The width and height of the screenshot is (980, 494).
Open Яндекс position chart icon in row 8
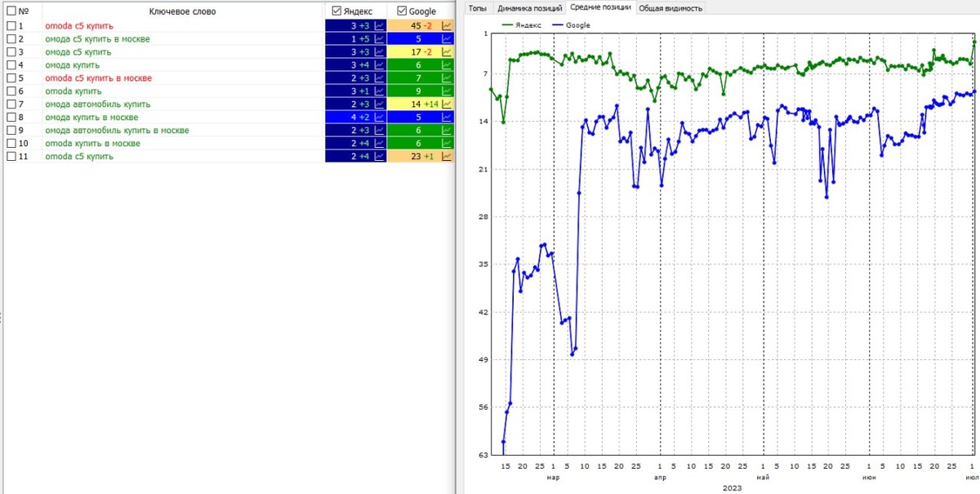379,118
